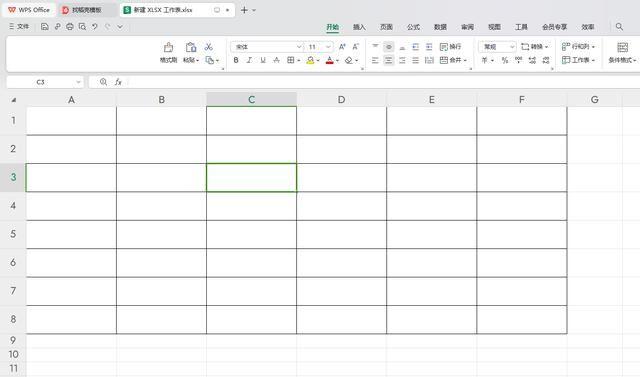640x377 pixels.
Task: Click the 换行 wrap text button
Action: point(451,47)
